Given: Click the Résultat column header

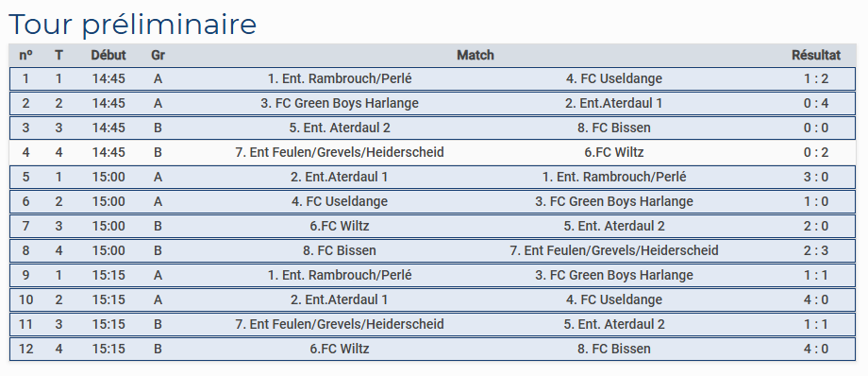Looking at the screenshot, I should click(x=816, y=55).
